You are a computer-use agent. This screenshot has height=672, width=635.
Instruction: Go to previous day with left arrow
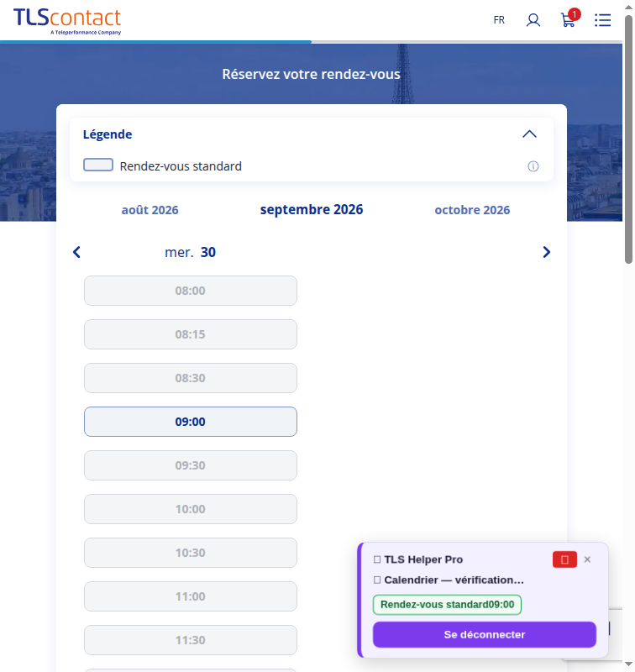point(76,252)
